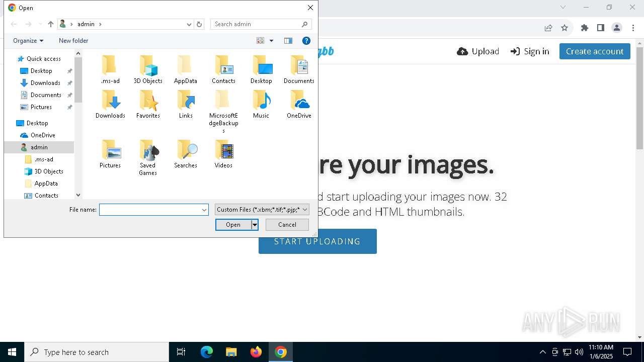
Task: Select Pictures under Quick access
Action: (41, 107)
